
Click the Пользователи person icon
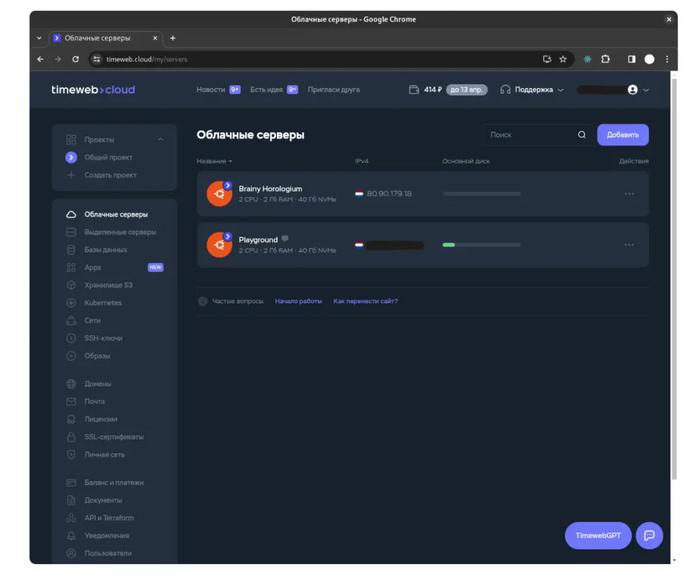pos(71,553)
